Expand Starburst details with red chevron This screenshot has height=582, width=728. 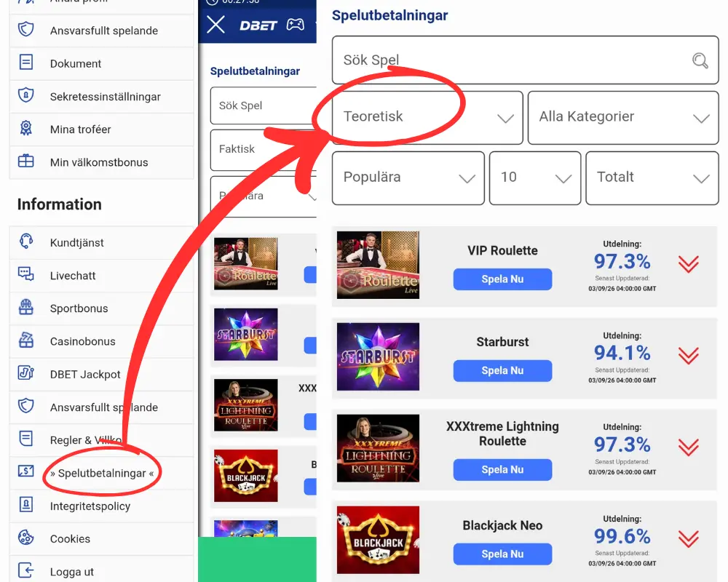click(x=688, y=356)
